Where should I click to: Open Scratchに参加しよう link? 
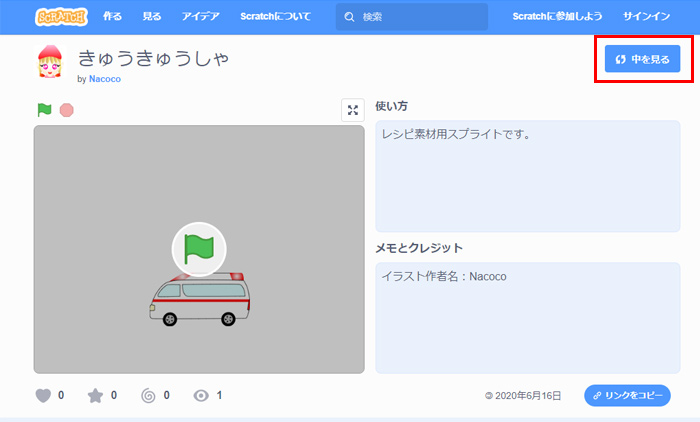click(557, 17)
